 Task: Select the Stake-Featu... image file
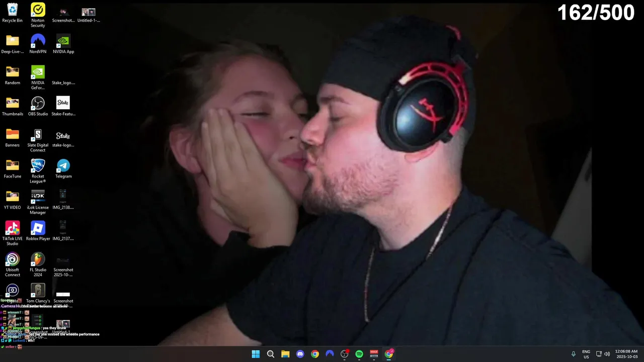point(63,107)
